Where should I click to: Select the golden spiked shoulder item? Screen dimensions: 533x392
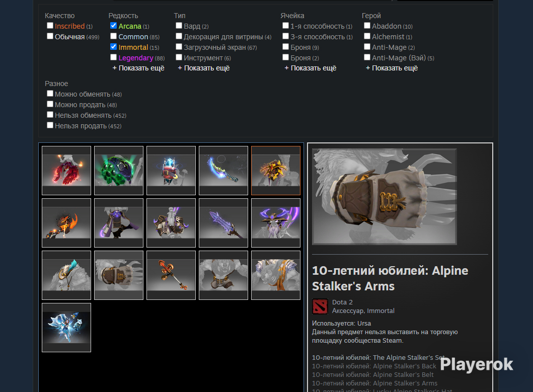[x=276, y=170]
